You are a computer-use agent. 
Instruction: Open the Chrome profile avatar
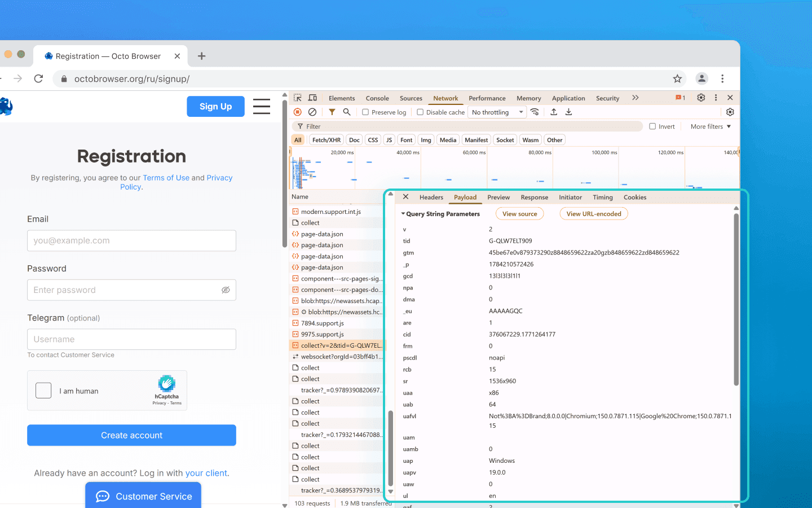click(x=701, y=78)
